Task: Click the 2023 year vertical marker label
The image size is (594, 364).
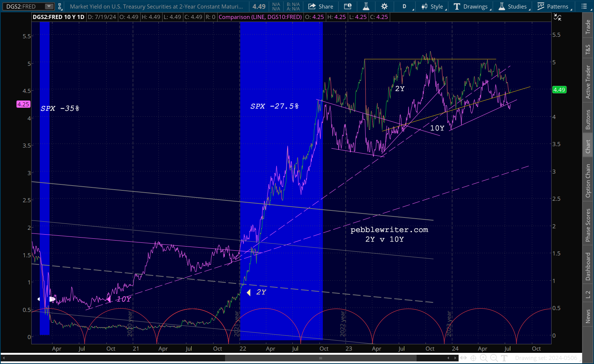Action: [x=449, y=324]
